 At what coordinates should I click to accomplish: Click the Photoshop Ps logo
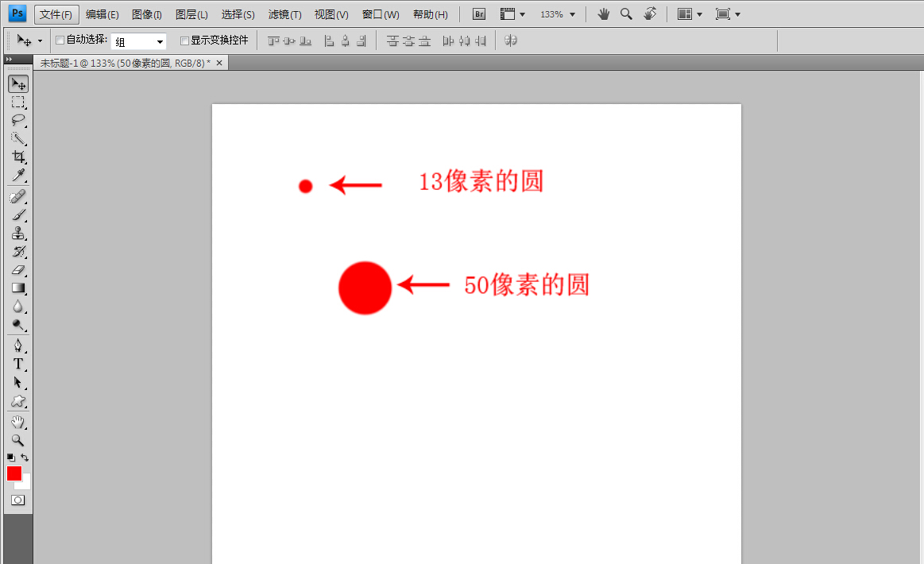[x=17, y=13]
